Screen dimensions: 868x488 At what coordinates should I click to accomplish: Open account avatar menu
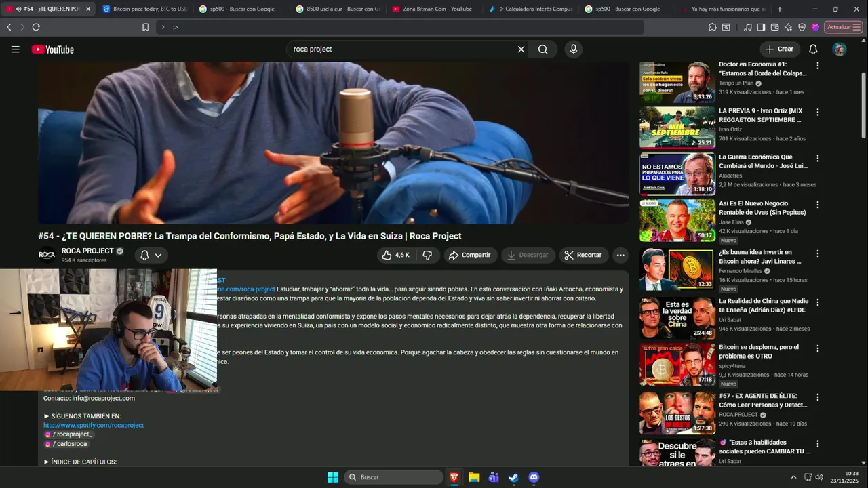840,49
